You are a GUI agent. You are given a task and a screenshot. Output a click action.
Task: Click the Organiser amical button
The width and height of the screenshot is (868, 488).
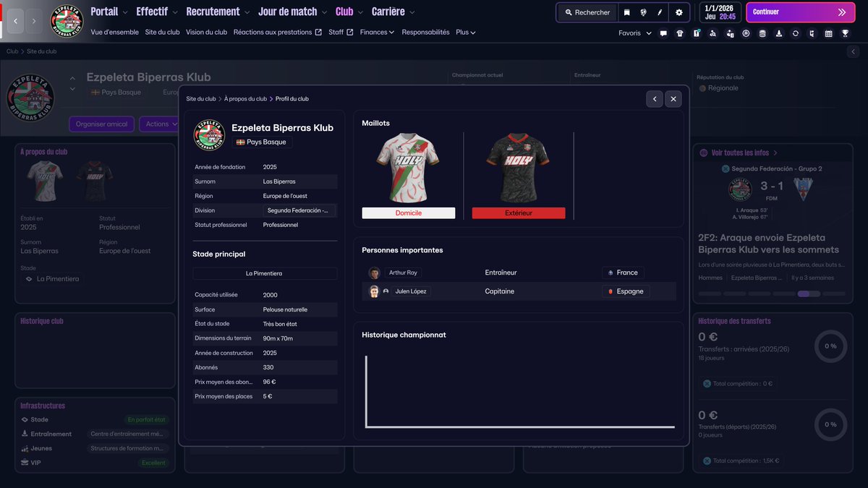tap(101, 124)
